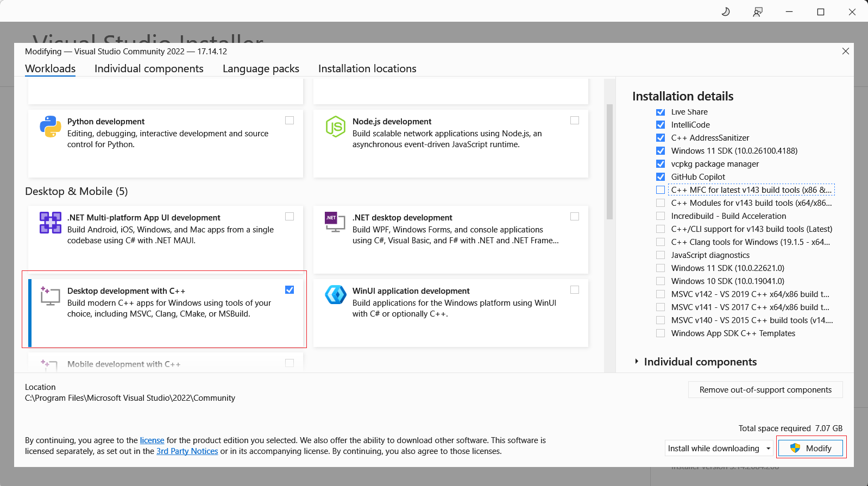Screen dimensions: 868x486
Task: Click the Python development workload icon
Action: (51, 127)
